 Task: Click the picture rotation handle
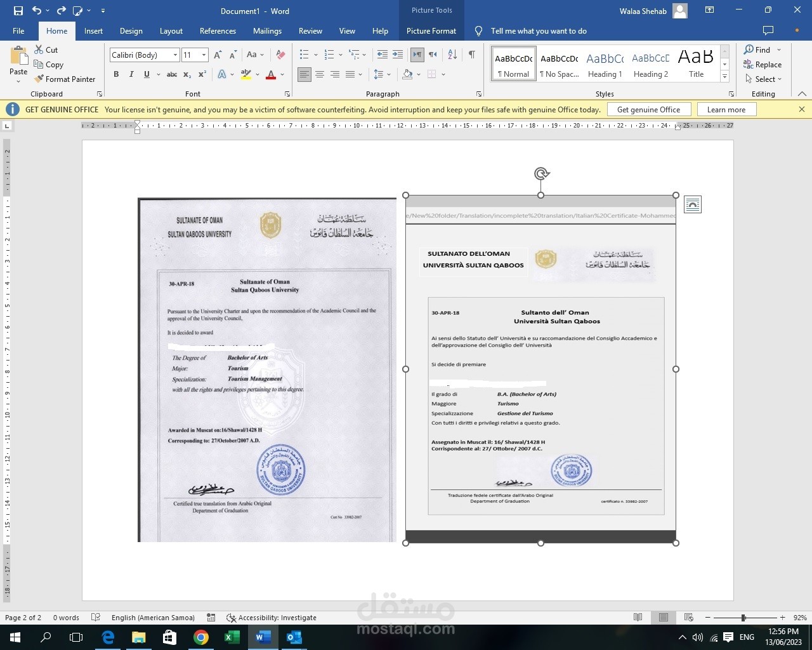(x=541, y=173)
